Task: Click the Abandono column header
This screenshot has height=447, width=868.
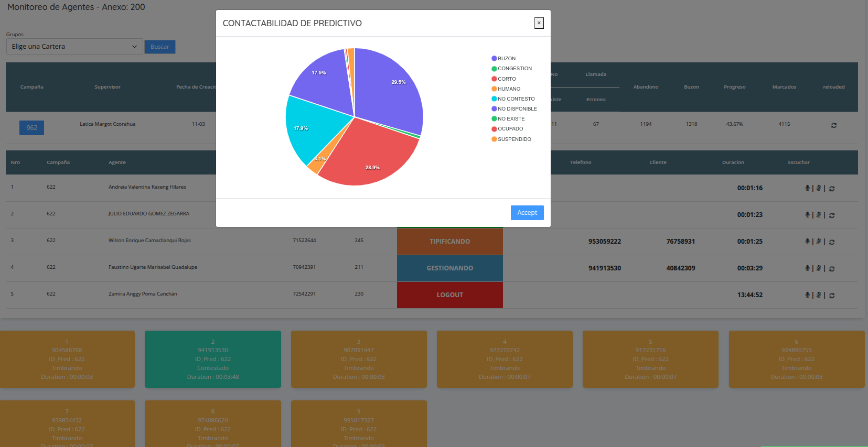Action: coord(646,87)
